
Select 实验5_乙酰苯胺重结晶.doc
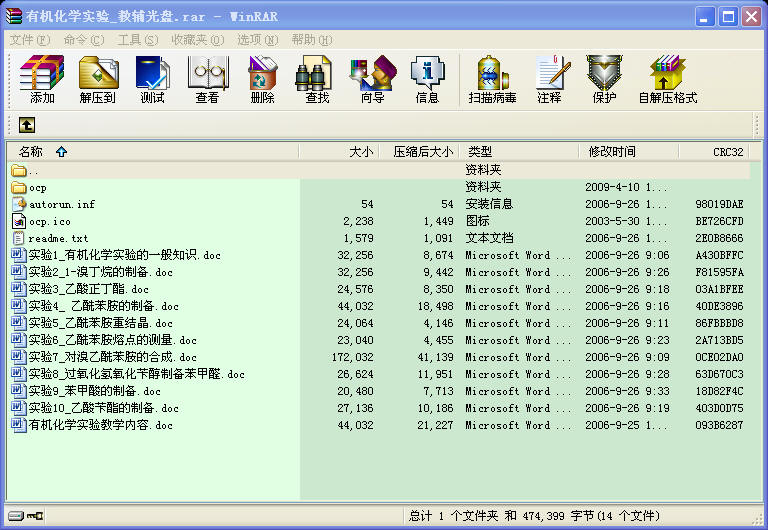pyautogui.click(x=100, y=323)
